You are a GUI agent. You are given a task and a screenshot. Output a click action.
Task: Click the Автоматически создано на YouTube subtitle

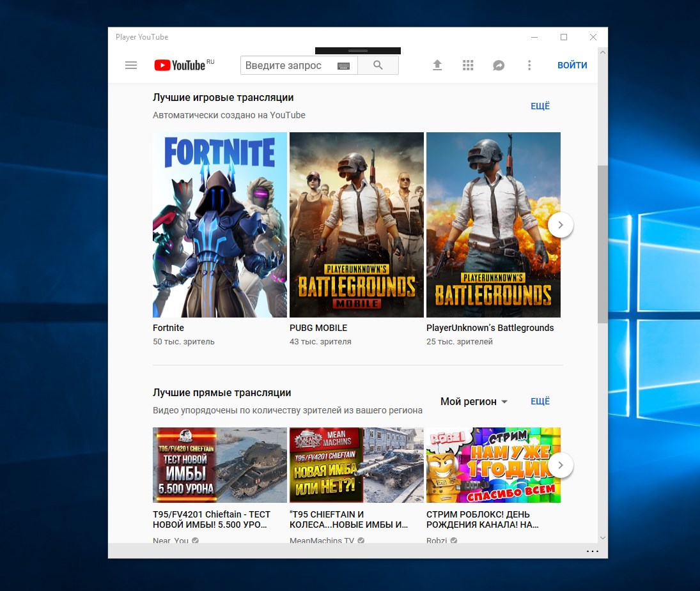[x=229, y=115]
